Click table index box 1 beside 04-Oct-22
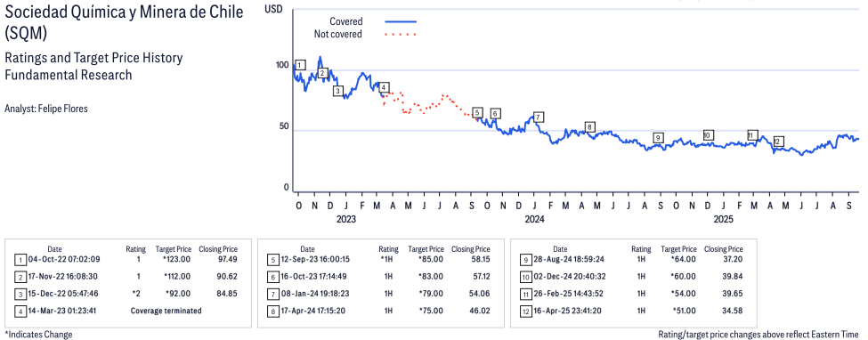Image resolution: width=868 pixels, height=340 pixels. [x=20, y=259]
